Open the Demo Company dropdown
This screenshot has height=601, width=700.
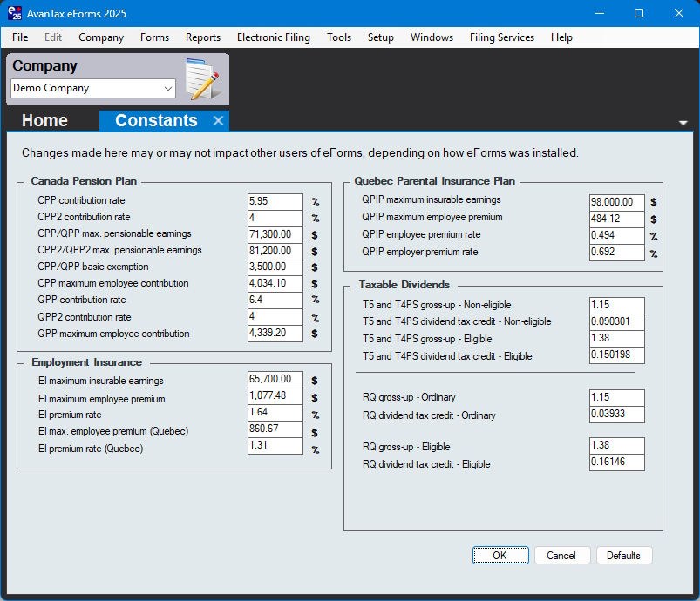click(167, 88)
